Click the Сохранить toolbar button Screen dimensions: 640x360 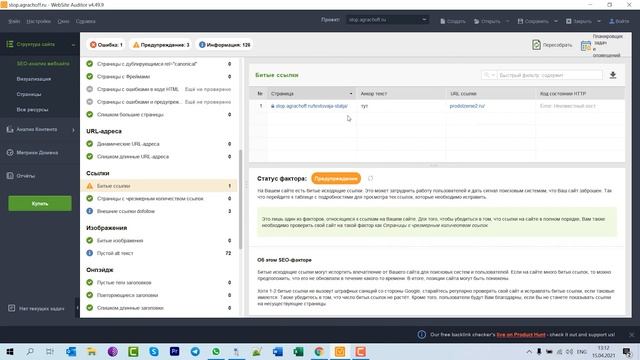pos(533,21)
